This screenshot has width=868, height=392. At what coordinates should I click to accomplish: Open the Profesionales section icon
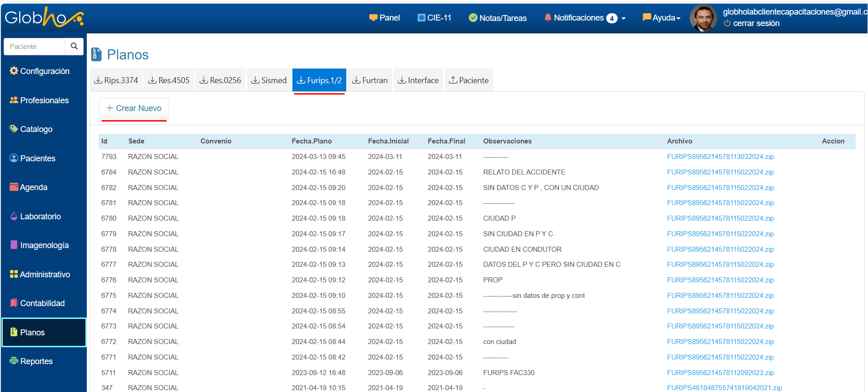click(14, 100)
